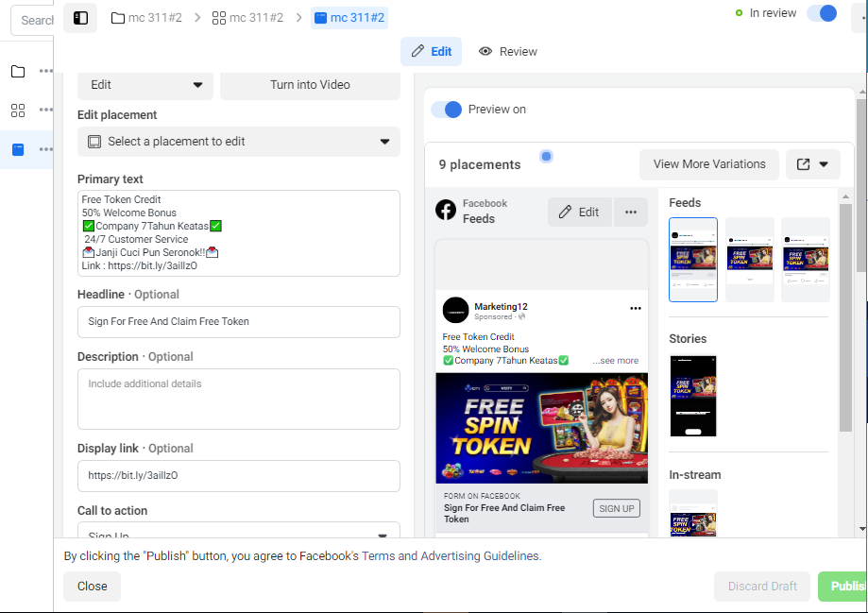Expand the arrow next to share preview icon
This screenshot has width=868, height=613.
(x=824, y=164)
